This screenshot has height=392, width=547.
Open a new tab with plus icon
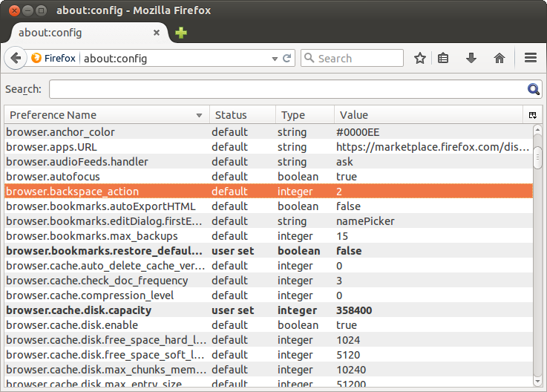point(180,33)
